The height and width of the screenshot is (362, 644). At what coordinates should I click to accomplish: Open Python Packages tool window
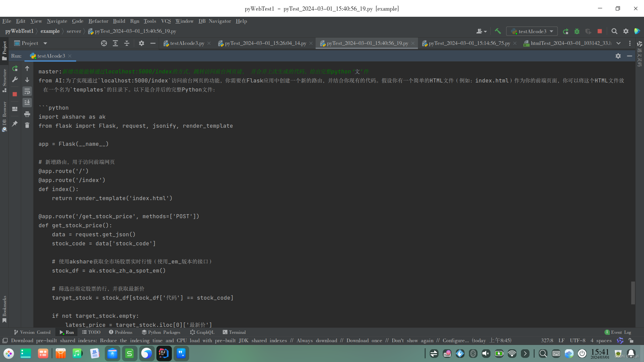point(161,332)
